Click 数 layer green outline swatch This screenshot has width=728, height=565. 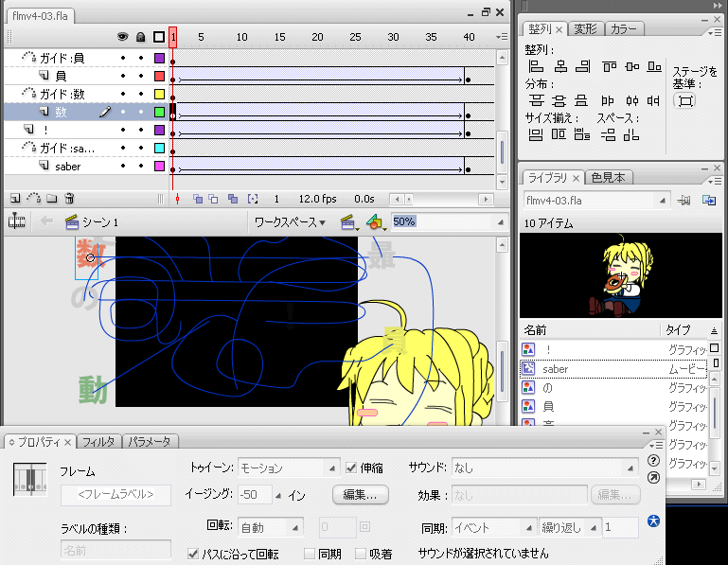[x=159, y=112]
